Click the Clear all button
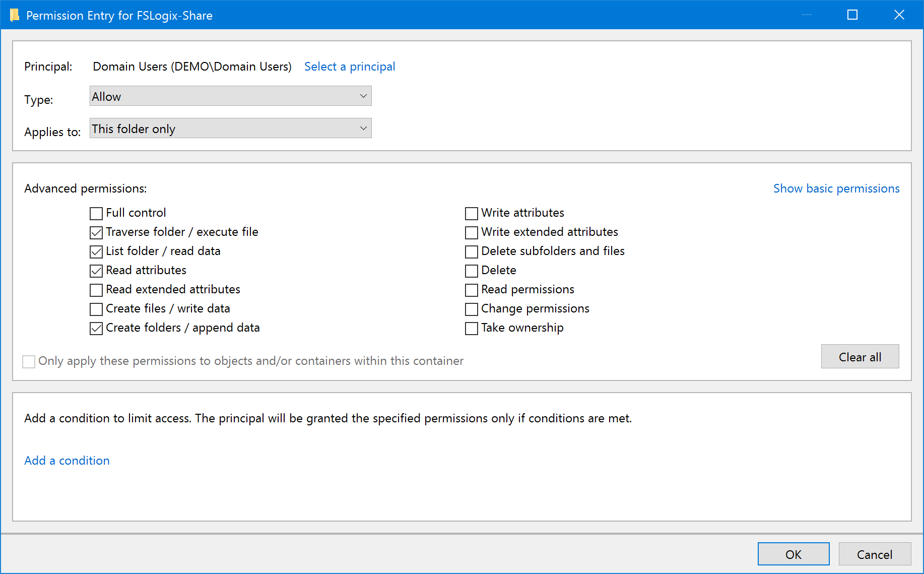Image resolution: width=924 pixels, height=574 pixels. click(x=860, y=356)
